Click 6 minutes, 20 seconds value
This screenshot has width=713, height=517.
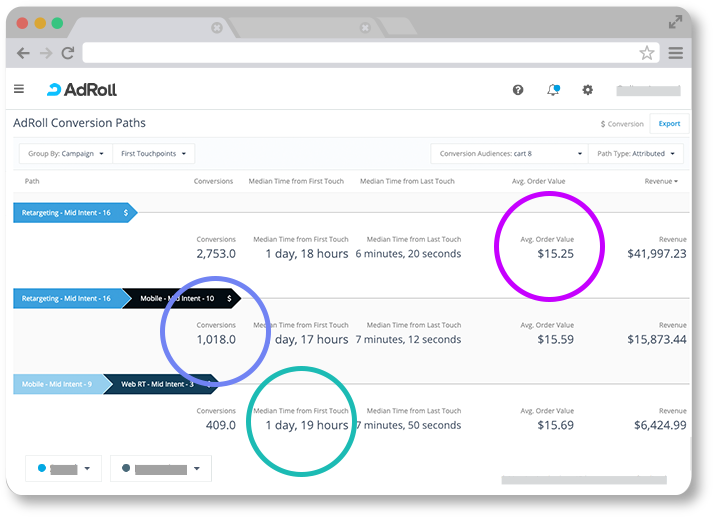pyautogui.click(x=408, y=254)
